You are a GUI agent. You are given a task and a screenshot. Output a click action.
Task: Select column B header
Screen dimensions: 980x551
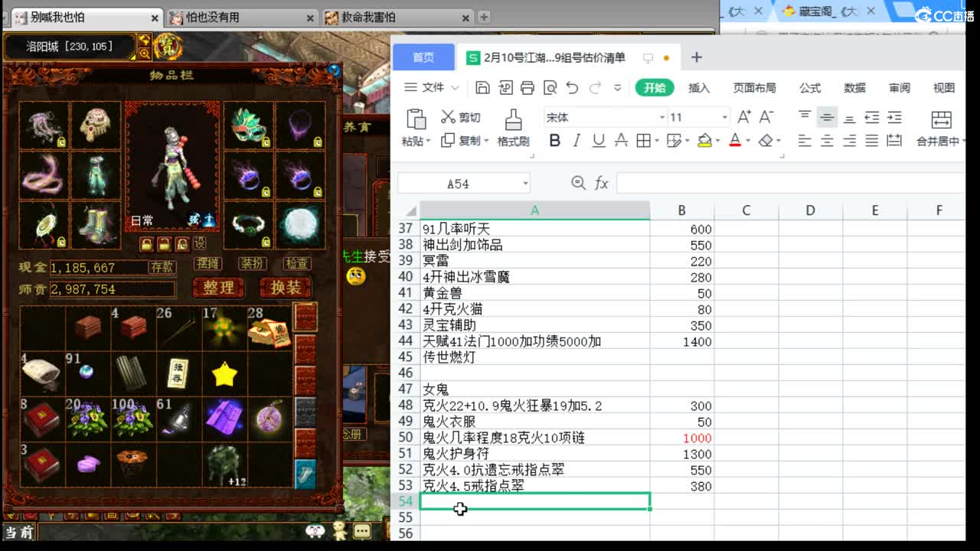click(x=681, y=210)
